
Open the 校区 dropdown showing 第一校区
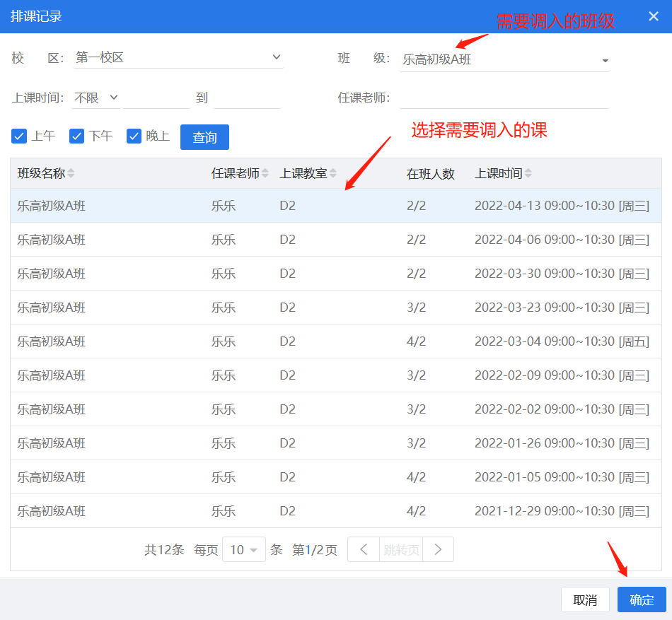point(178,57)
